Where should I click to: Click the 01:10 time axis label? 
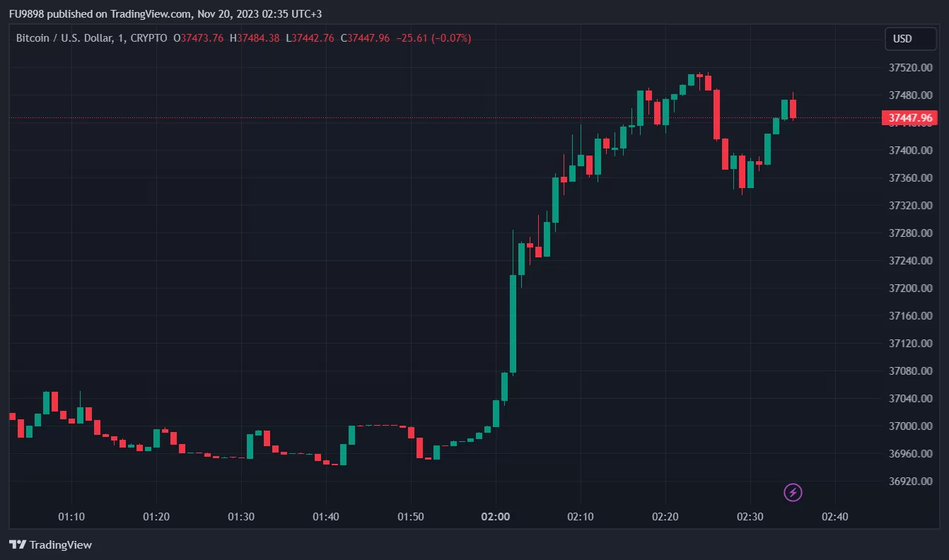tap(71, 517)
